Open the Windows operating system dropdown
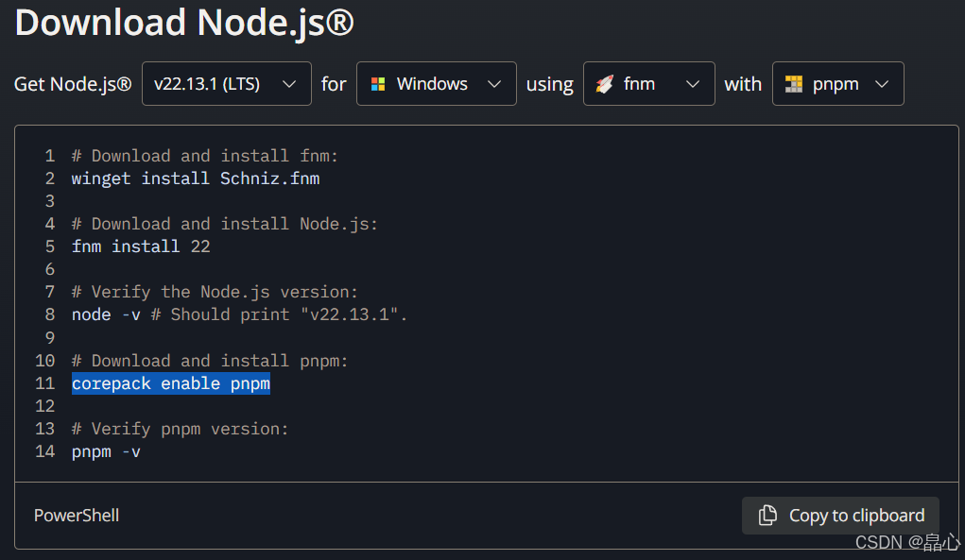 437,84
